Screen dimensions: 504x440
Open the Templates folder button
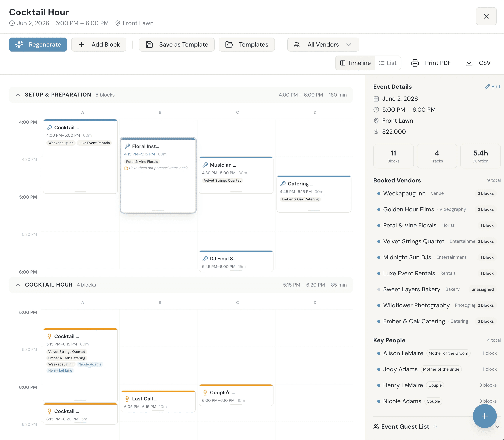[247, 44]
